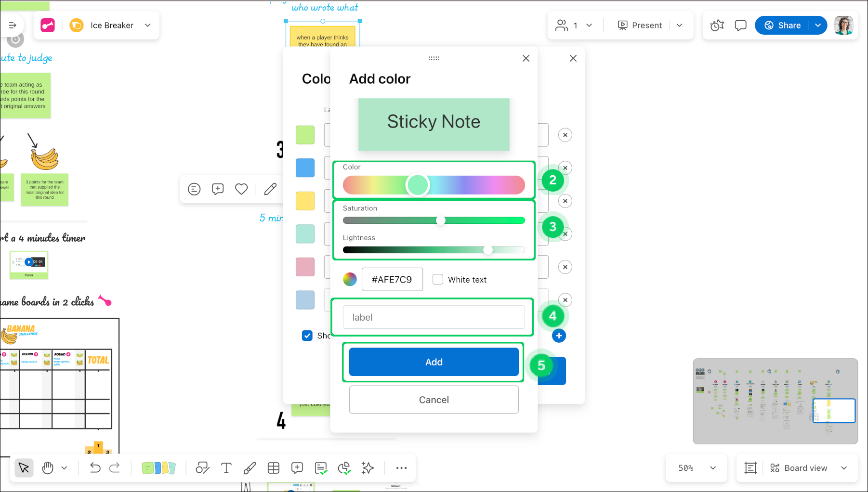868x492 pixels.
Task: Expand the Ice Breaker board menu
Action: (147, 26)
